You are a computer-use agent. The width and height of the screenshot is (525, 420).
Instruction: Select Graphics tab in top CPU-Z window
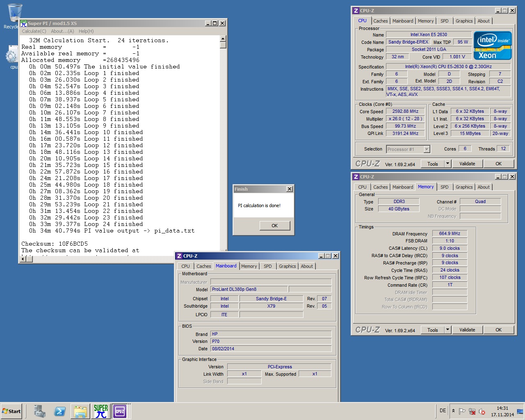(464, 21)
